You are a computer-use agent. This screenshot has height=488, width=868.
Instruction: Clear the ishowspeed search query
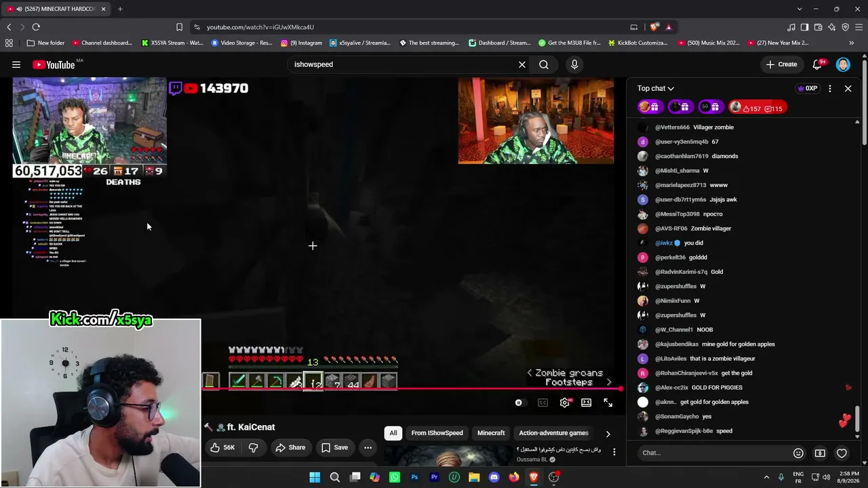[x=522, y=64]
